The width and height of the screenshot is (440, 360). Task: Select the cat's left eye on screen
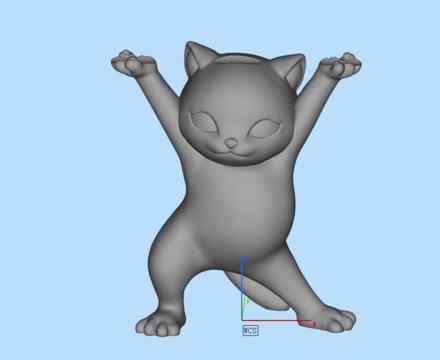tap(204, 122)
